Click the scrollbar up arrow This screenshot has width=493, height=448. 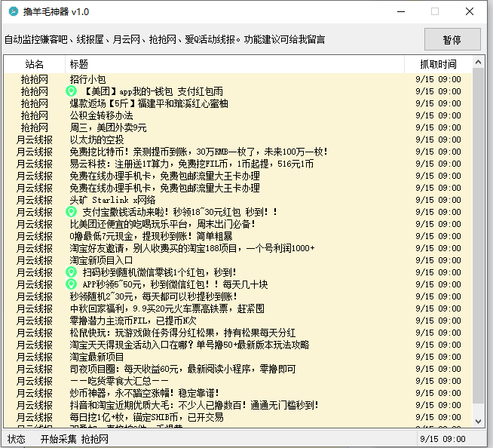[479, 78]
